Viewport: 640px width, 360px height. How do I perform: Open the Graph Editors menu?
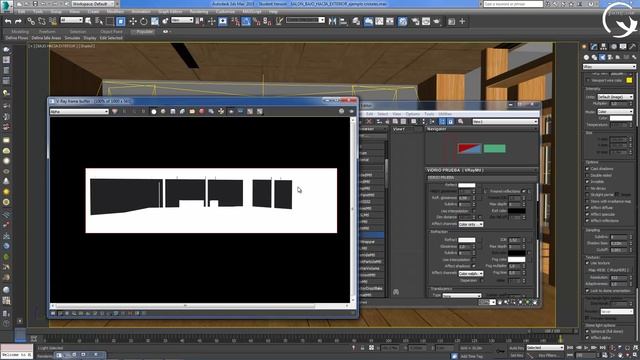pos(170,12)
